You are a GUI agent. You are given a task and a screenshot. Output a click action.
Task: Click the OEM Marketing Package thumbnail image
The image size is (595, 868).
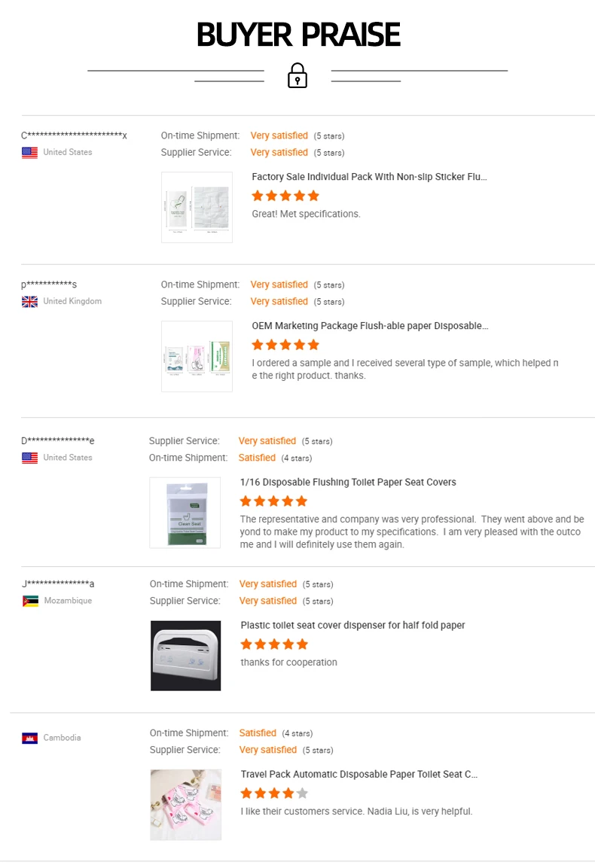pos(197,357)
